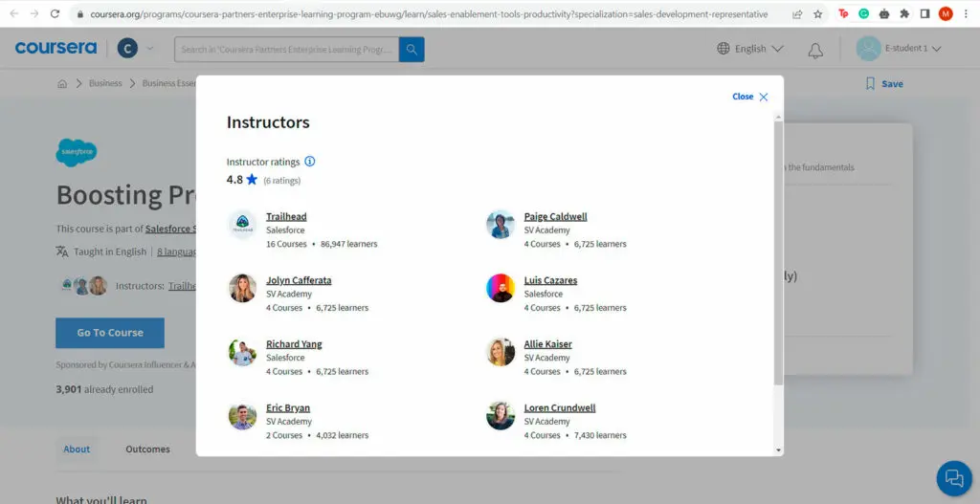Open the green Grammarly extension icon
Viewport: 980px width, 504px height.
[864, 13]
